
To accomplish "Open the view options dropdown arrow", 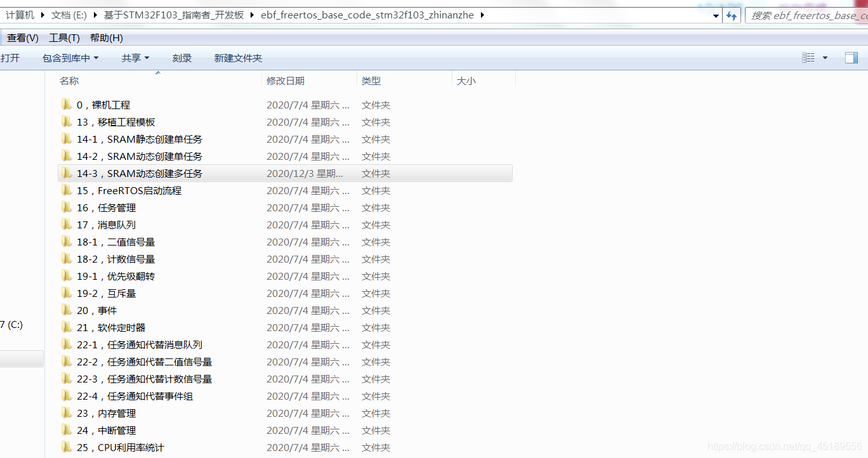I will tap(825, 58).
